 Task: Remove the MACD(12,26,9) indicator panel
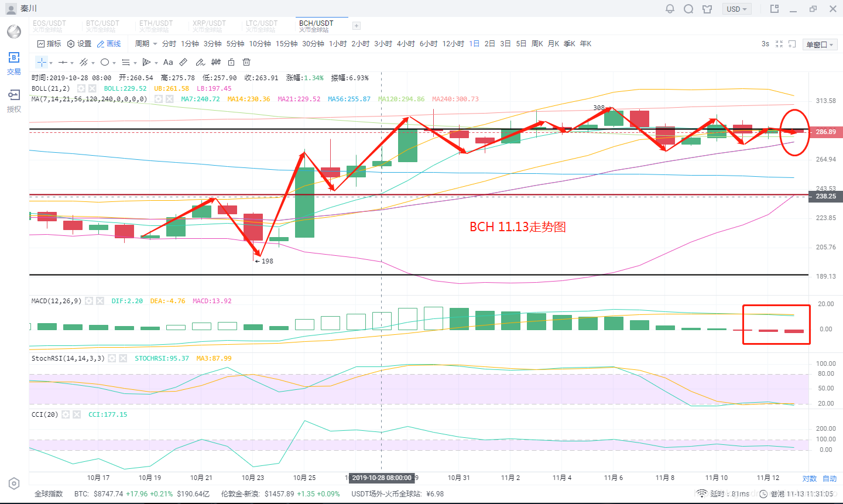click(100, 301)
